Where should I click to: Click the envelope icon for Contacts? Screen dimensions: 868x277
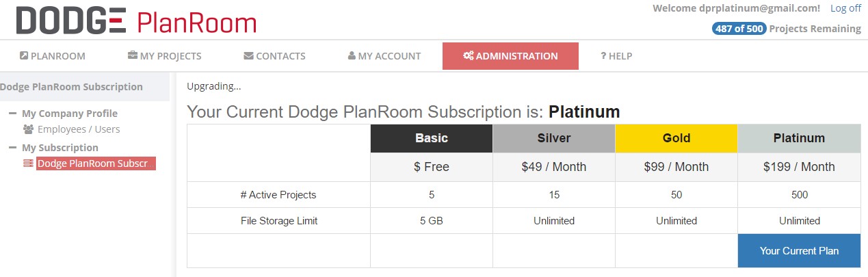[248, 55]
